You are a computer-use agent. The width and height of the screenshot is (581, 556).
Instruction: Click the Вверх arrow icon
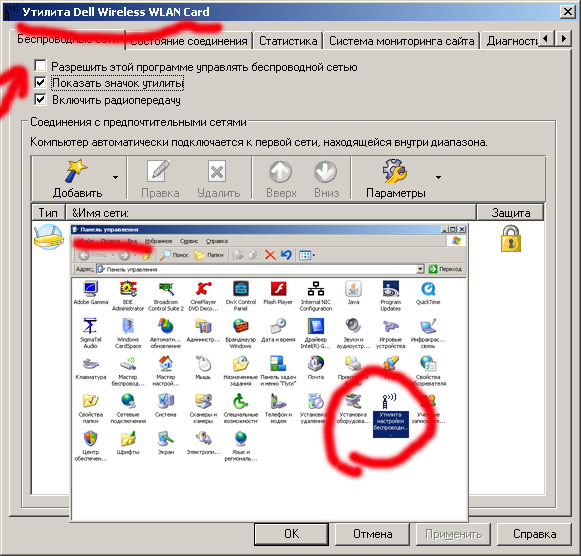coord(280,172)
